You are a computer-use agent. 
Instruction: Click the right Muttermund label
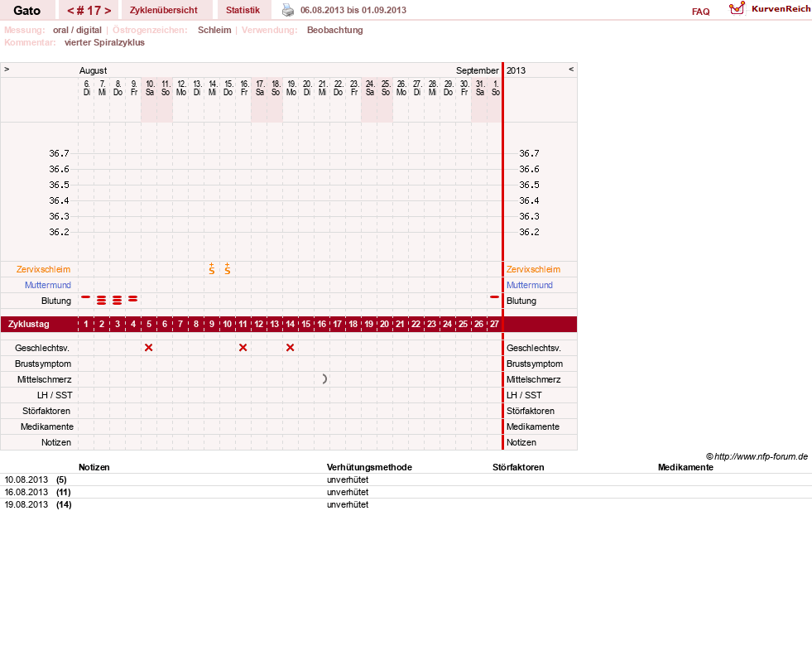529,285
